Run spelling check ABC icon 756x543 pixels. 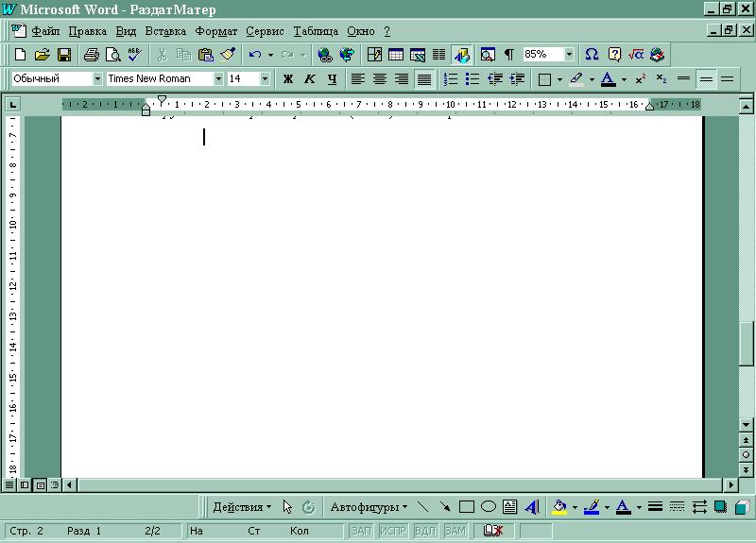(135, 55)
